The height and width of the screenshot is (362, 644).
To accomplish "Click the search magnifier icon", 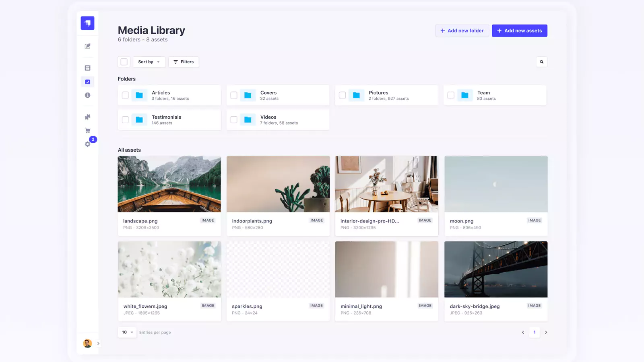I will pyautogui.click(x=542, y=62).
